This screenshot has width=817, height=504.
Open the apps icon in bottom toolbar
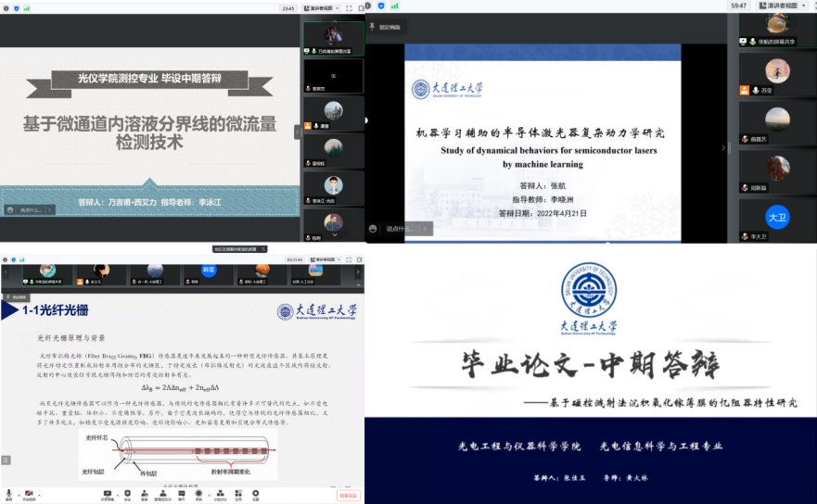(238, 493)
